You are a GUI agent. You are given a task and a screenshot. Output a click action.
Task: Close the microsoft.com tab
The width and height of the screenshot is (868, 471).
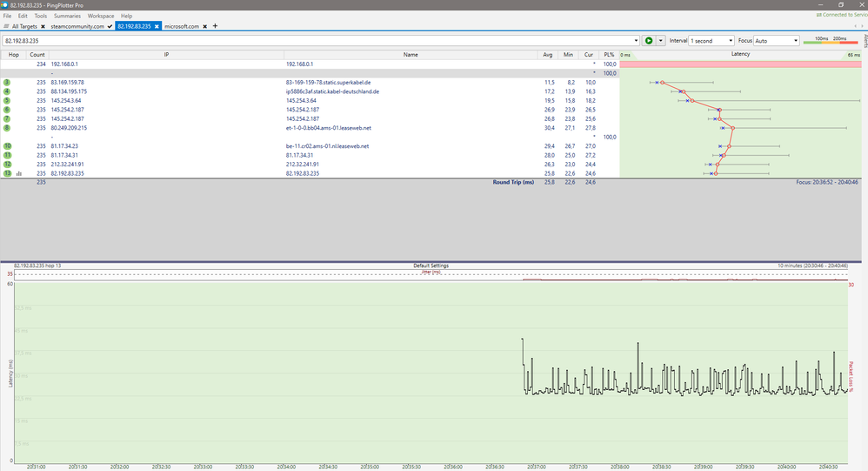[205, 27]
